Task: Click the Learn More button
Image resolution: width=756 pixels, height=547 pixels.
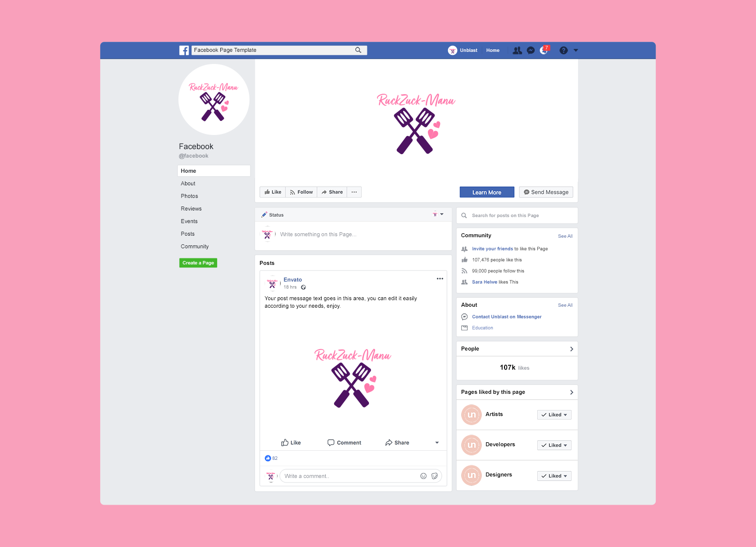Action: click(x=487, y=192)
